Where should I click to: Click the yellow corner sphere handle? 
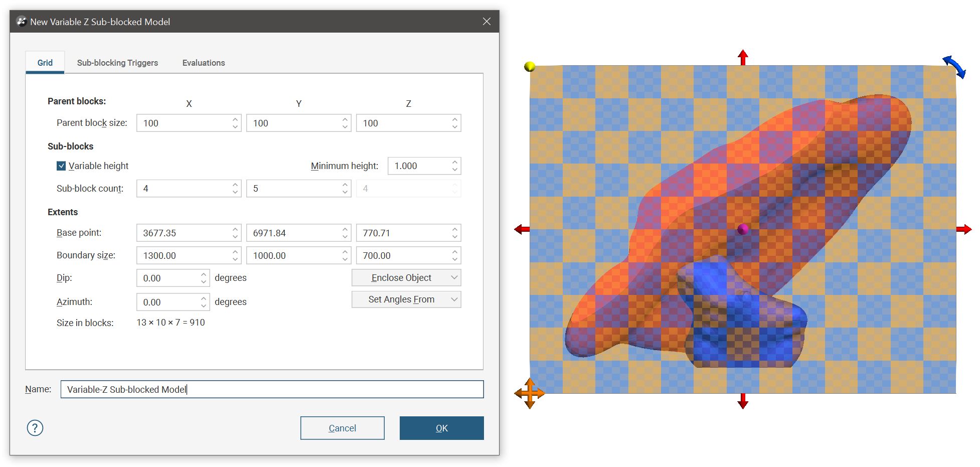(530, 67)
